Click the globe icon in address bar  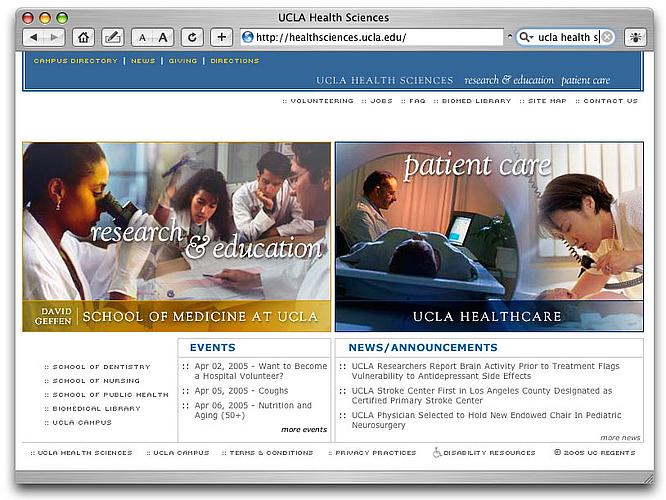pos(248,37)
